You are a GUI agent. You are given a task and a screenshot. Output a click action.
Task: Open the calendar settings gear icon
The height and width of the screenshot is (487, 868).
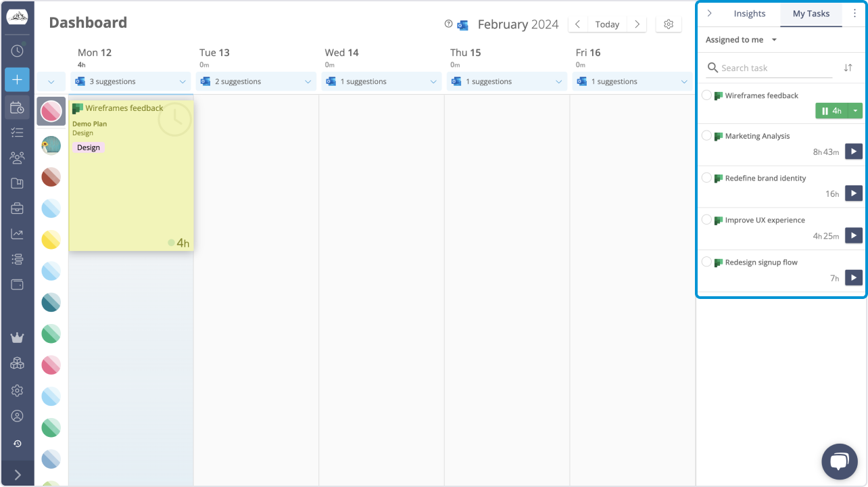pyautogui.click(x=669, y=24)
